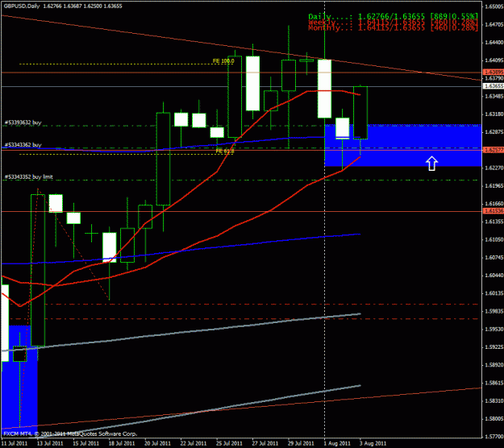Click the '20 Jul 2011' date label
Viewport: 504px width, 448px height.
pyautogui.click(x=158, y=443)
